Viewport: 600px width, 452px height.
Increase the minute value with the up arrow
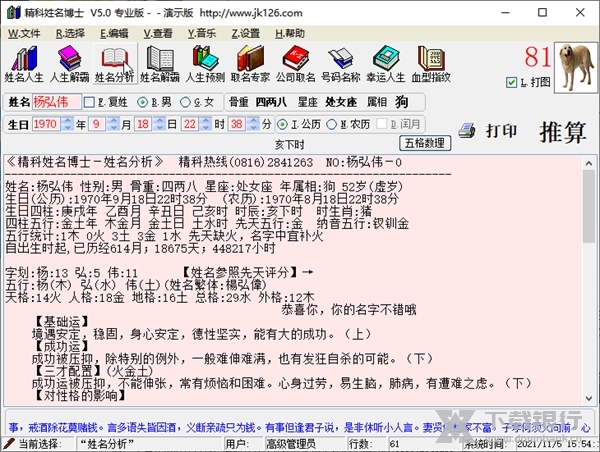point(253,121)
